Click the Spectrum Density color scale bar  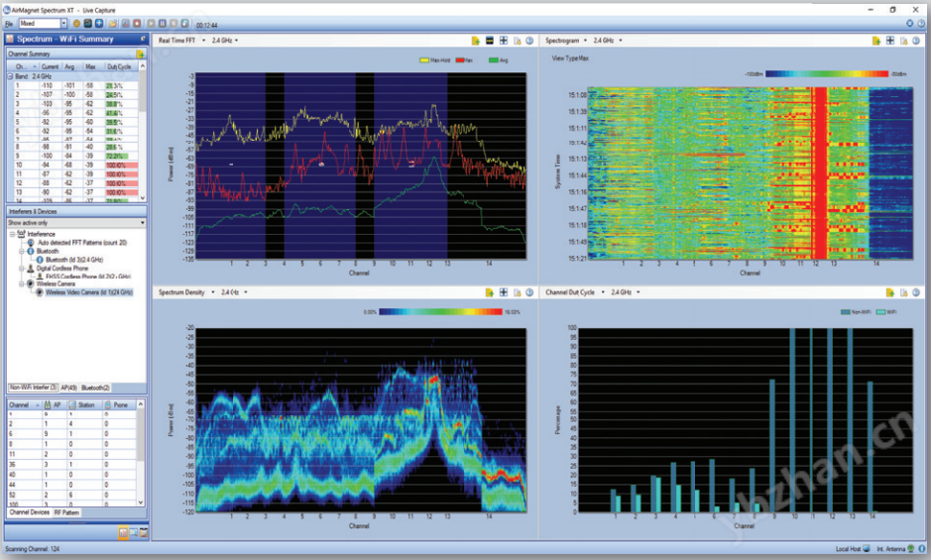click(x=440, y=310)
